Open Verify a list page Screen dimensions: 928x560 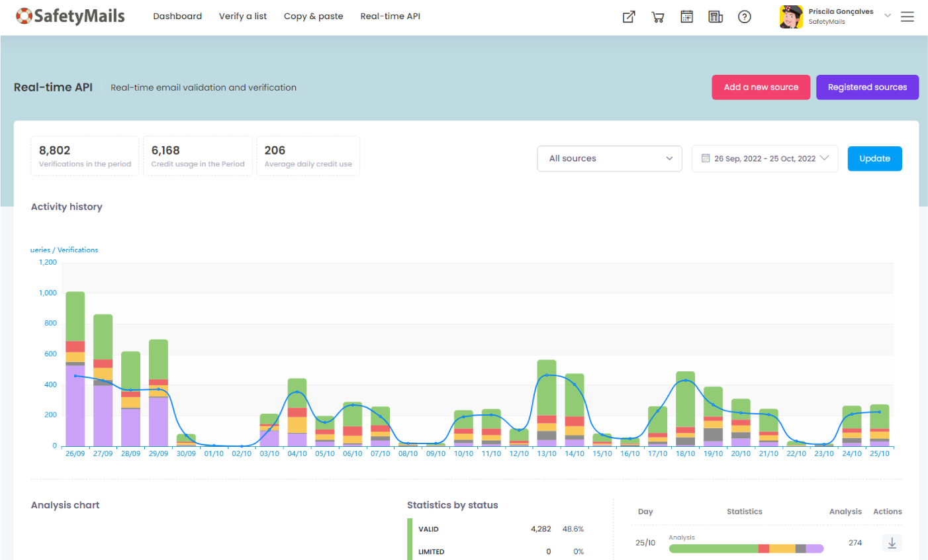(x=243, y=17)
